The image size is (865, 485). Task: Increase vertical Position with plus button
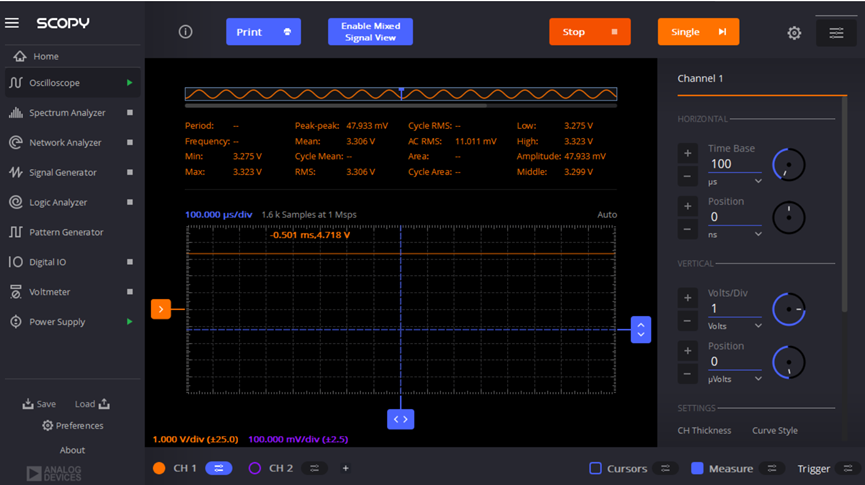point(687,351)
